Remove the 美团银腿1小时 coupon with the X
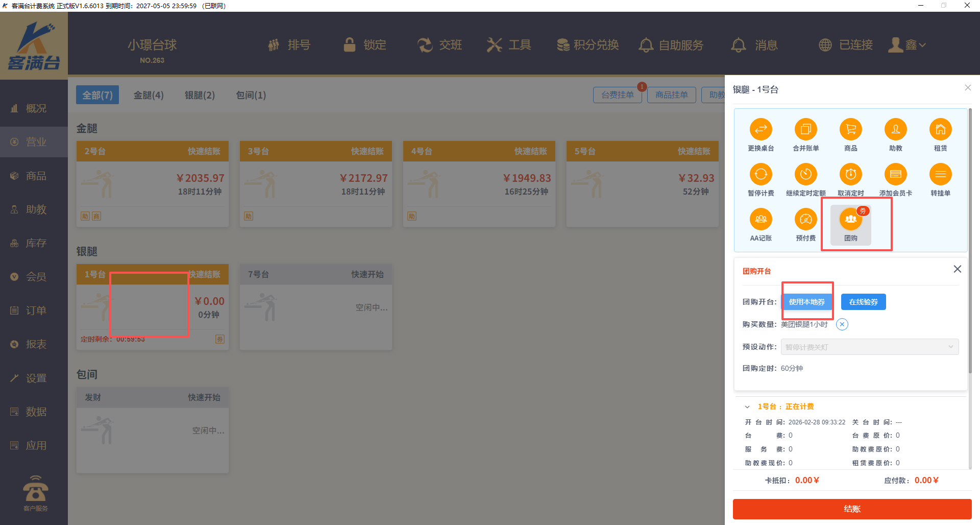Image resolution: width=980 pixels, height=525 pixels. pyautogui.click(x=842, y=324)
